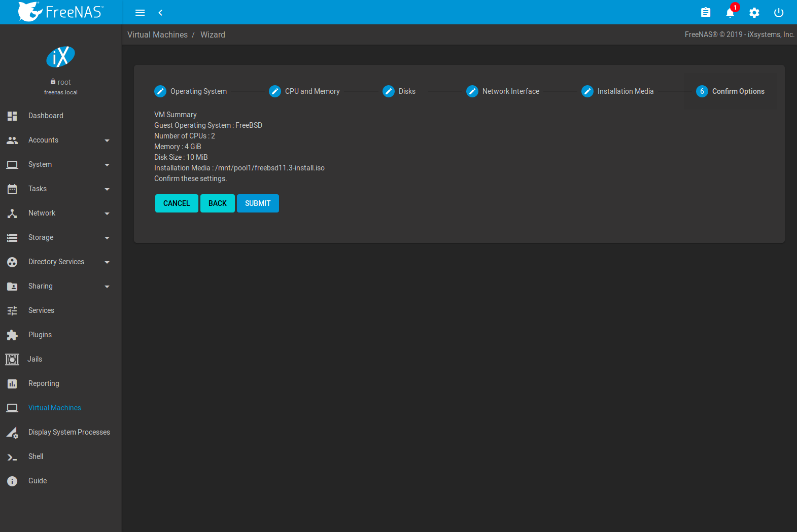Click Virtual Machines breadcrumb link
797x532 pixels.
click(x=157, y=34)
